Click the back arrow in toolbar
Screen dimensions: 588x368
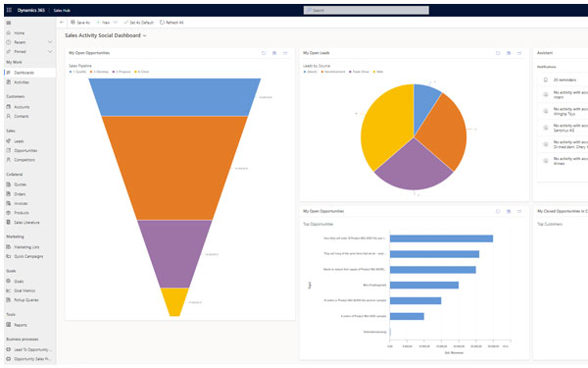[x=62, y=23]
